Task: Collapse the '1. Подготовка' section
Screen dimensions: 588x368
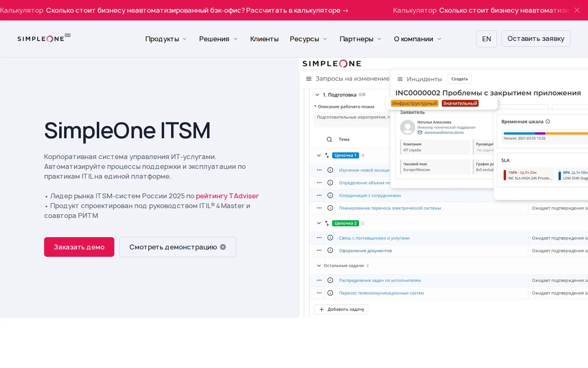Action: click(x=317, y=95)
